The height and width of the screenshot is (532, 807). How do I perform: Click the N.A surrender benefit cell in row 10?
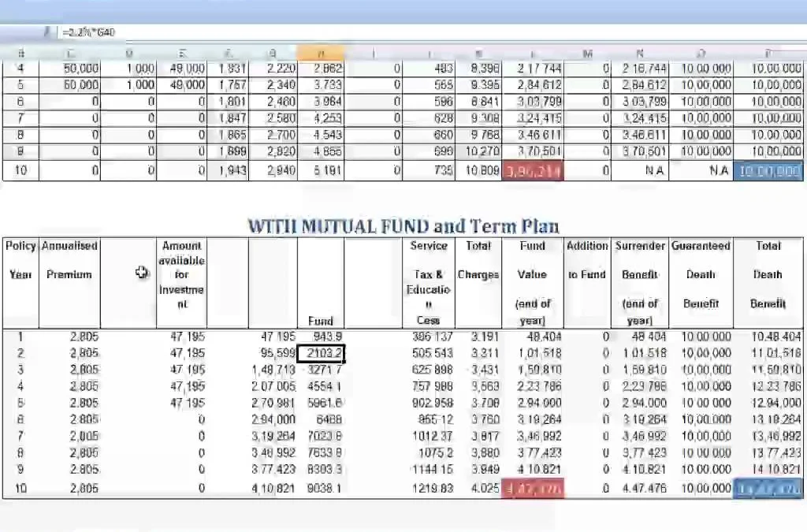pyautogui.click(x=640, y=170)
